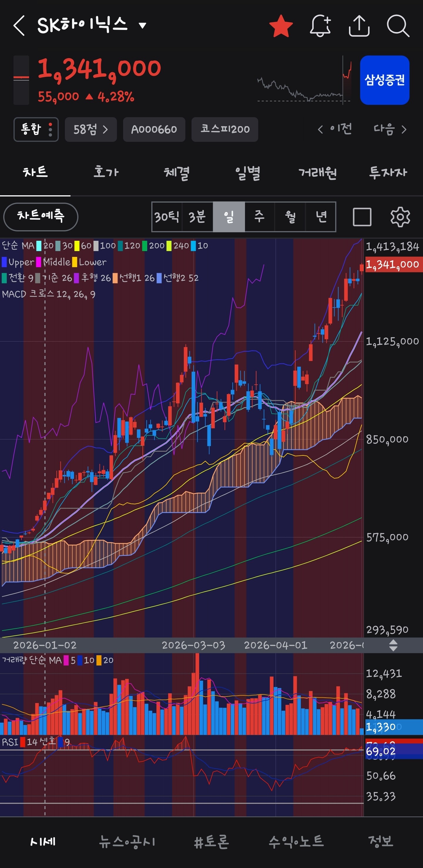Expand chart with the square icon
The width and height of the screenshot is (423, 868).
[x=362, y=217]
